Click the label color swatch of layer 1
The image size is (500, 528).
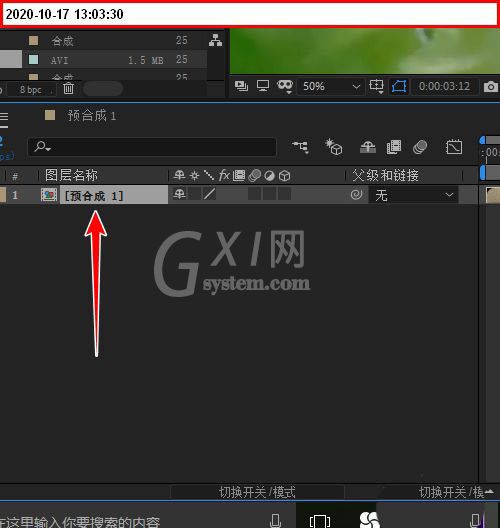[3, 195]
